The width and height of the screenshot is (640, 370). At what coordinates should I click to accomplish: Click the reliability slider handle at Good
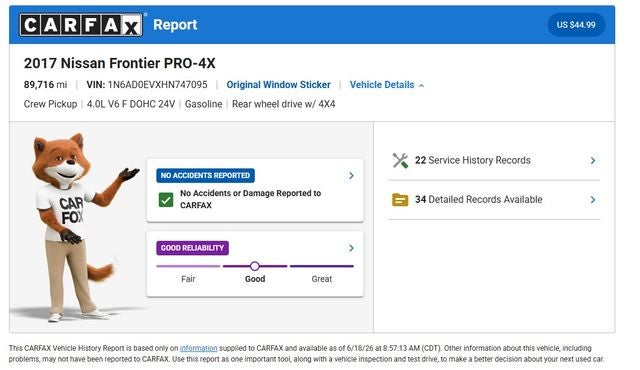click(x=255, y=266)
